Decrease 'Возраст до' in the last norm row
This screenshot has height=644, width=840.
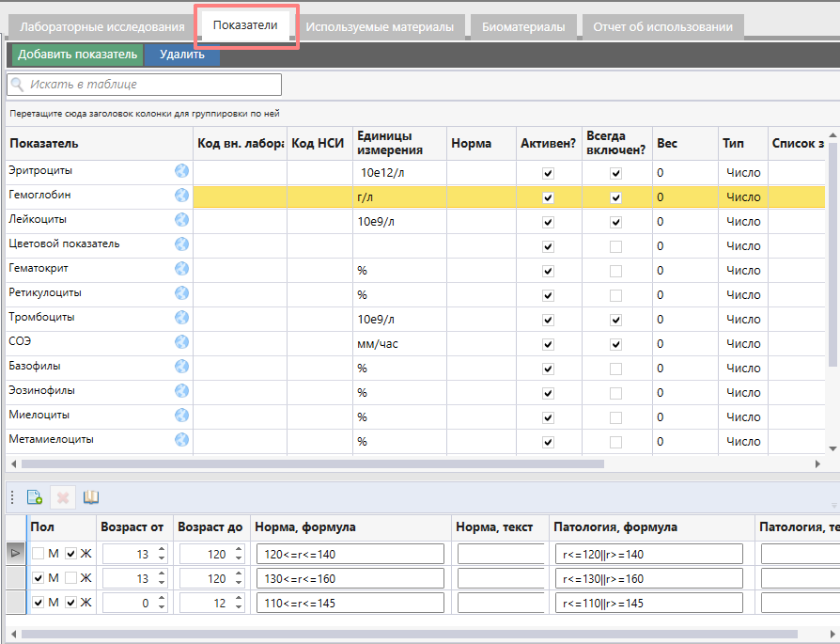tap(239, 606)
